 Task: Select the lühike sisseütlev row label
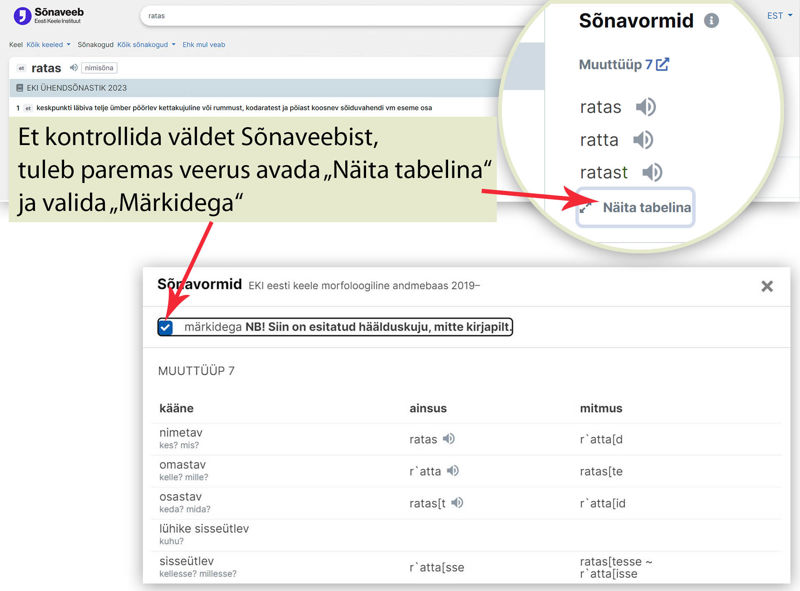pyautogui.click(x=204, y=529)
